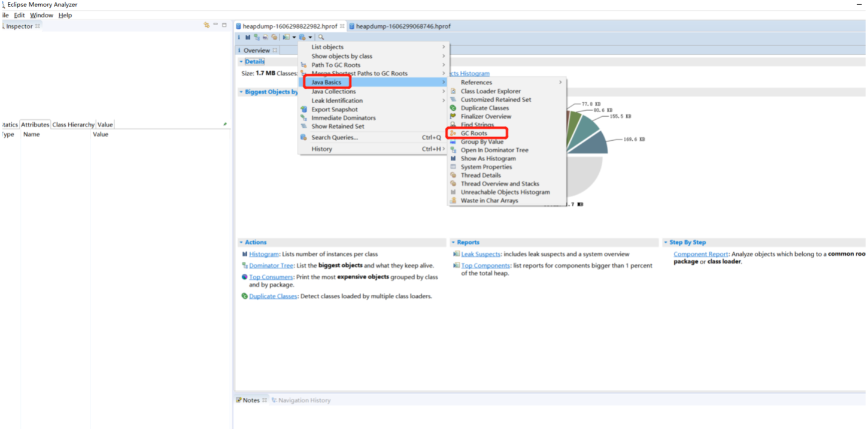Click the Open Query Browser toolbar icon
Viewport: 868px width, 429px height.
tap(302, 37)
